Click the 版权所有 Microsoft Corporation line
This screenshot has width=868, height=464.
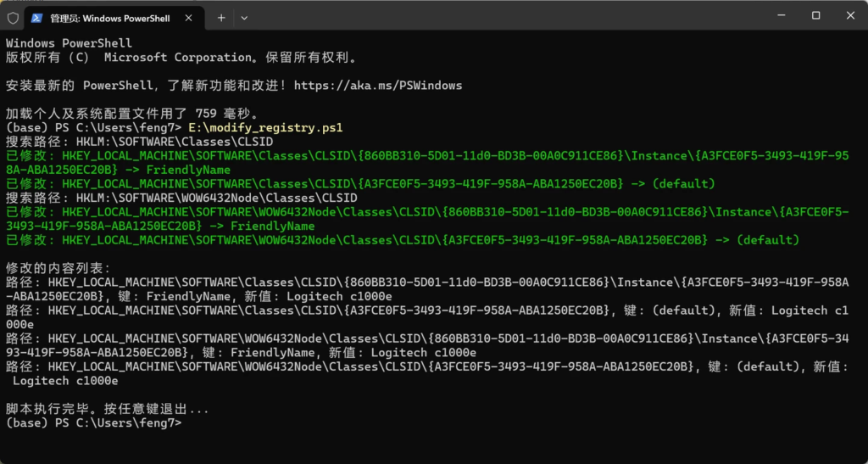[181, 58]
